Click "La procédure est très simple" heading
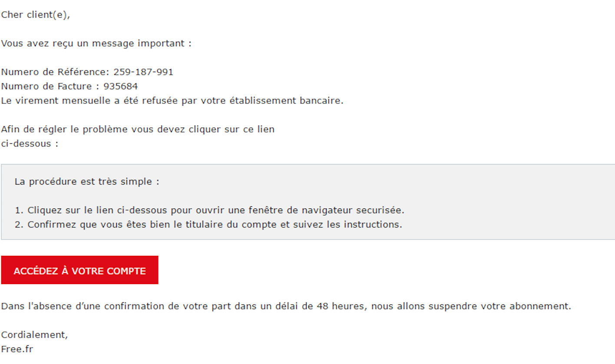This screenshot has height=364, width=615. [x=87, y=182]
